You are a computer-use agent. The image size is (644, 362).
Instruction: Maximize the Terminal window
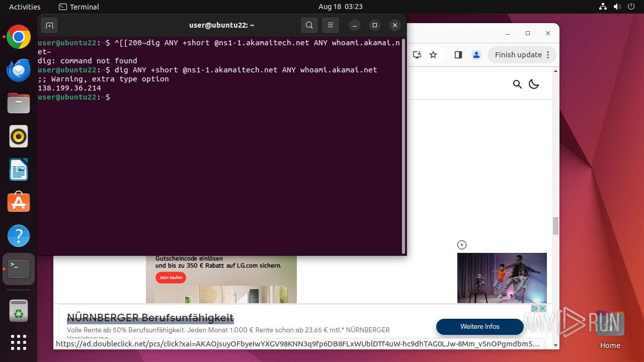coord(375,25)
